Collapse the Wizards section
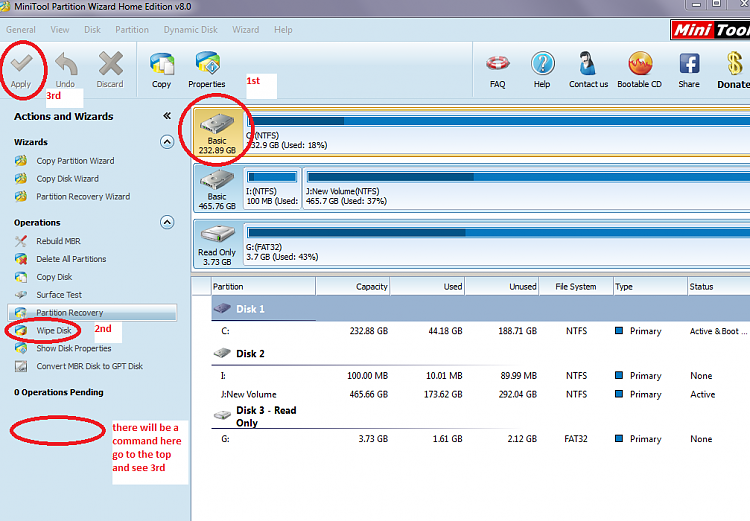Viewport: 750px width, 521px height. (x=167, y=142)
